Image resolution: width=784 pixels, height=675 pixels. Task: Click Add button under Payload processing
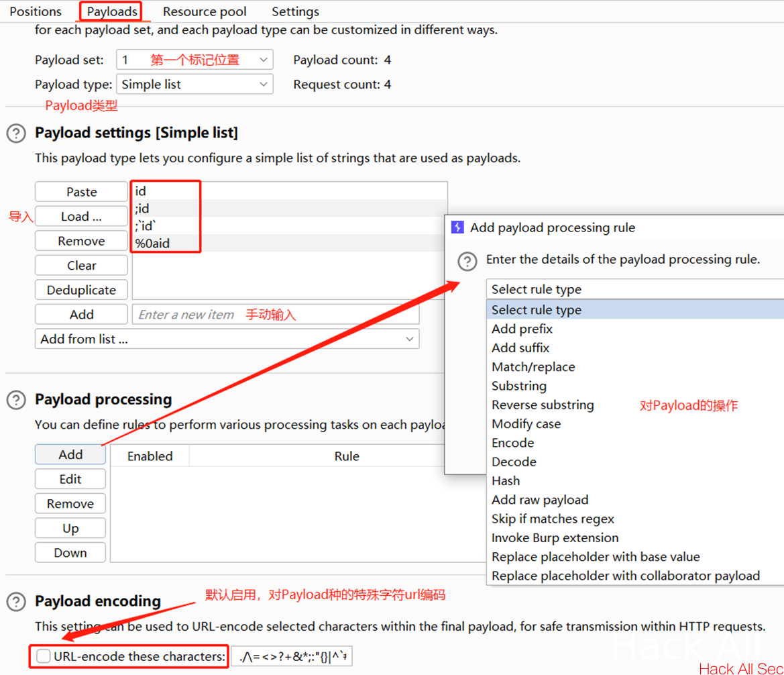click(70, 454)
